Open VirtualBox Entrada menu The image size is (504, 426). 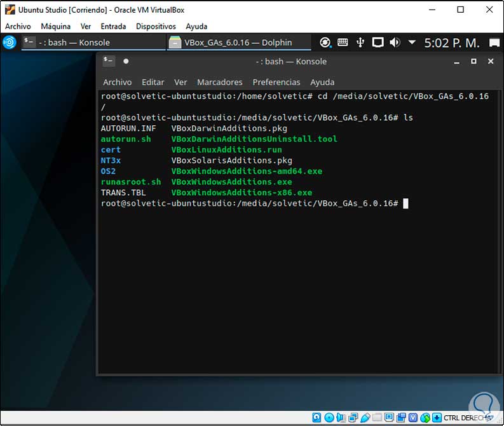113,26
